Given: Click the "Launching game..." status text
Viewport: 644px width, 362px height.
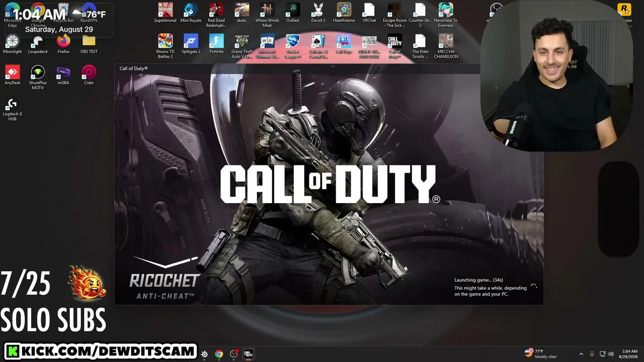Looking at the screenshot, I should point(478,280).
